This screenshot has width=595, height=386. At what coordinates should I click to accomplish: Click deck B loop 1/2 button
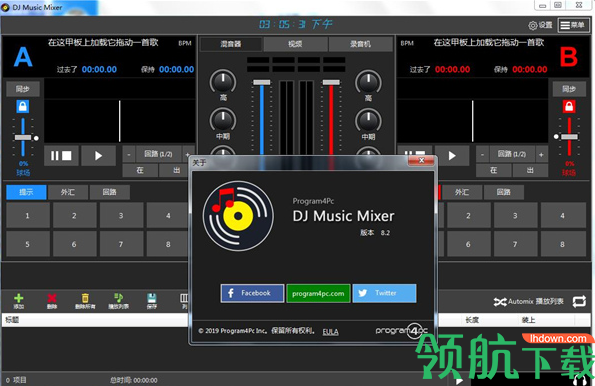pos(512,154)
